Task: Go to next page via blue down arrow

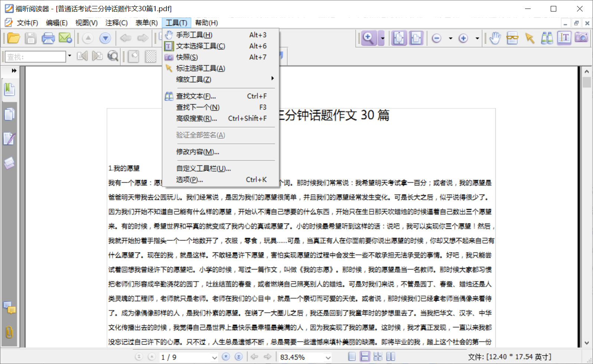Action: coord(105,38)
